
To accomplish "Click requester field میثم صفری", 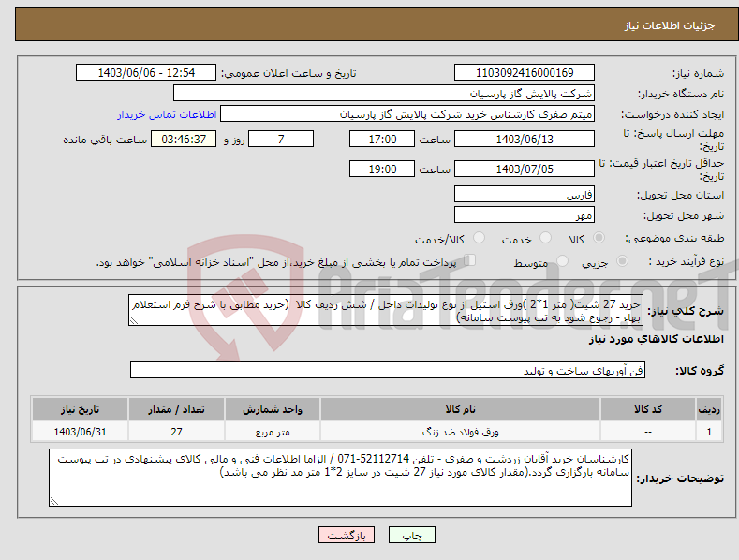I will click(407, 113).
